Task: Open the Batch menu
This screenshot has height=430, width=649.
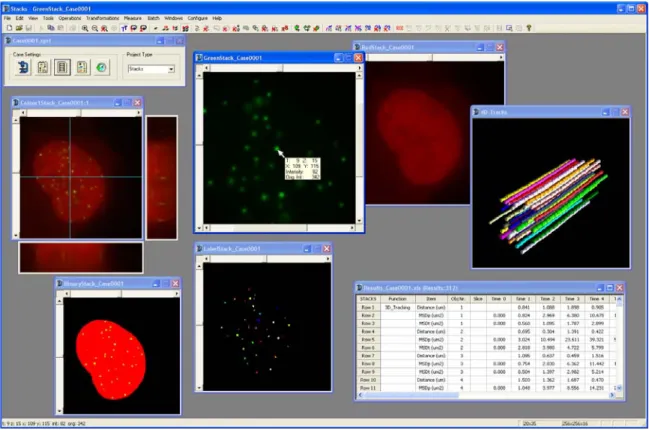Action: [x=154, y=18]
